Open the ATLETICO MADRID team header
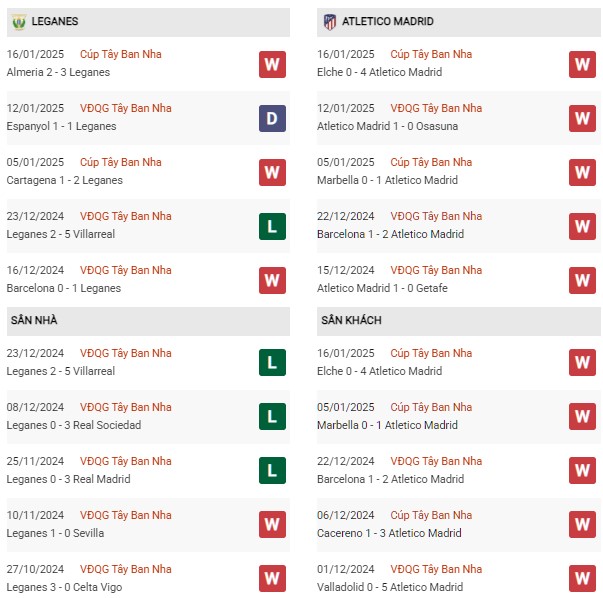This screenshot has height=598, width=603. [x=458, y=22]
